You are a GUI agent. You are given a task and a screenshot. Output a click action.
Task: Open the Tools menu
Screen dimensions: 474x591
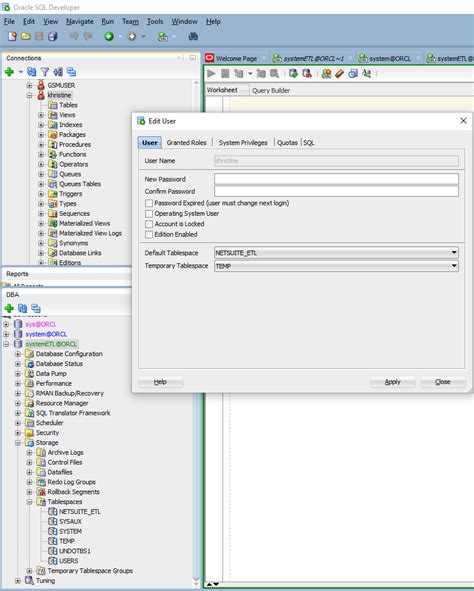pos(154,21)
